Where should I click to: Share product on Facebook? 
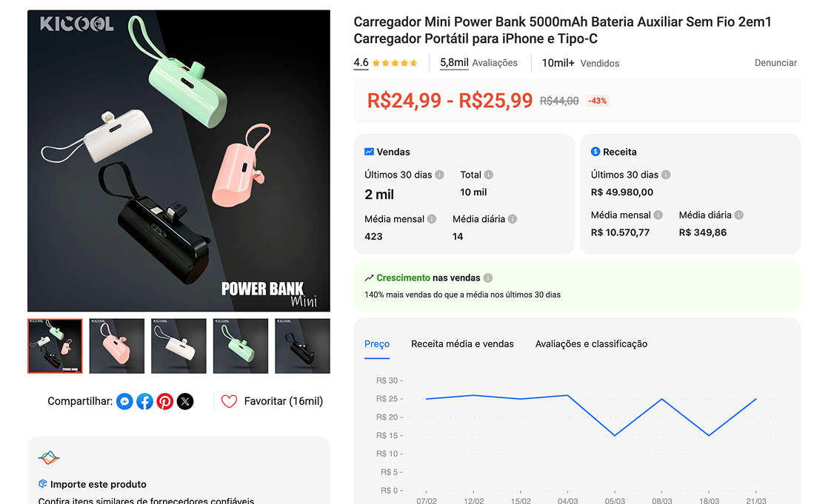pyautogui.click(x=145, y=401)
